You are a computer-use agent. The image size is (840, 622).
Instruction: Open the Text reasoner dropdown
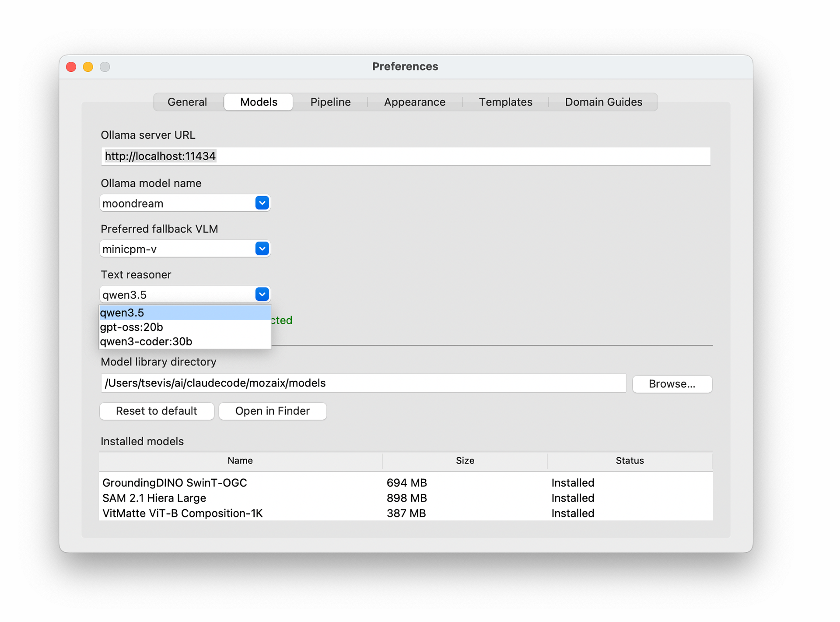(x=262, y=294)
